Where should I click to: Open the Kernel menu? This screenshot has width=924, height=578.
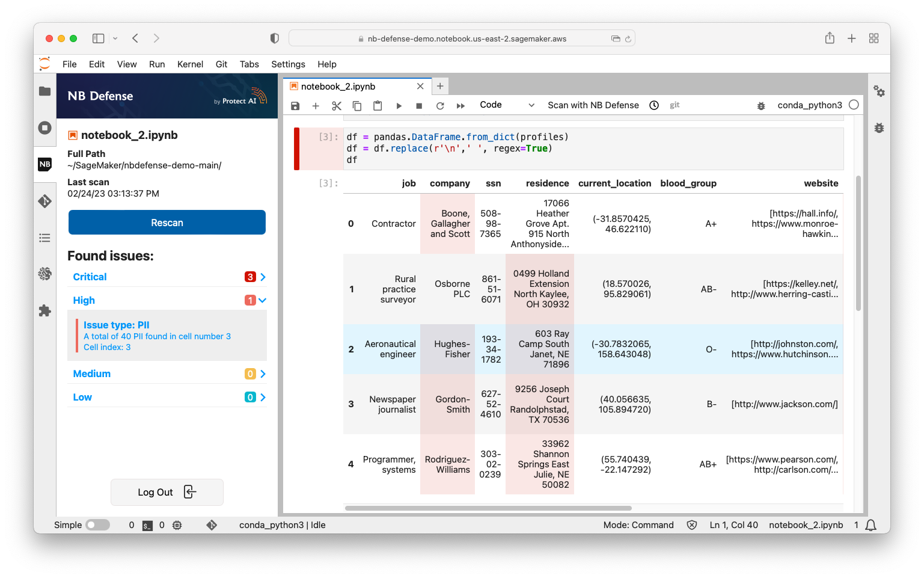(190, 64)
